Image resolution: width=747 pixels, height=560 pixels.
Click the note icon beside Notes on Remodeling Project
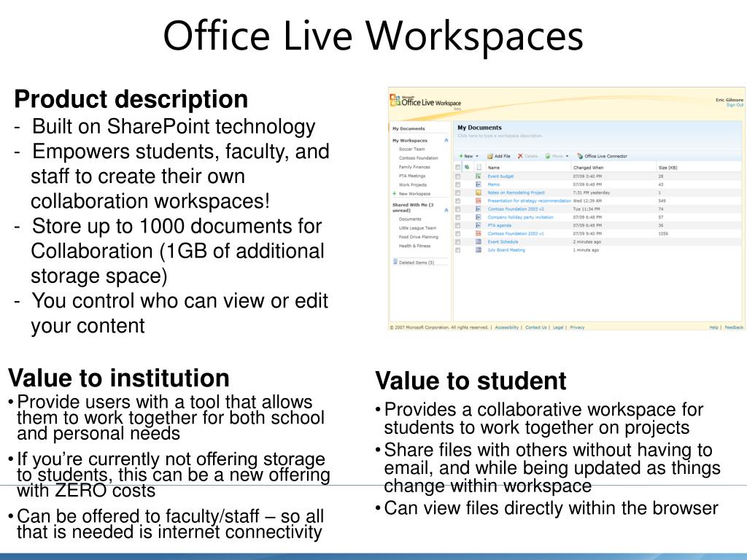pos(479,192)
